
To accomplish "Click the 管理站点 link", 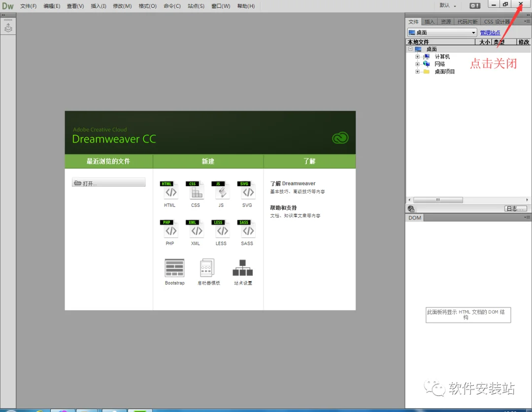I will pyautogui.click(x=490, y=32).
